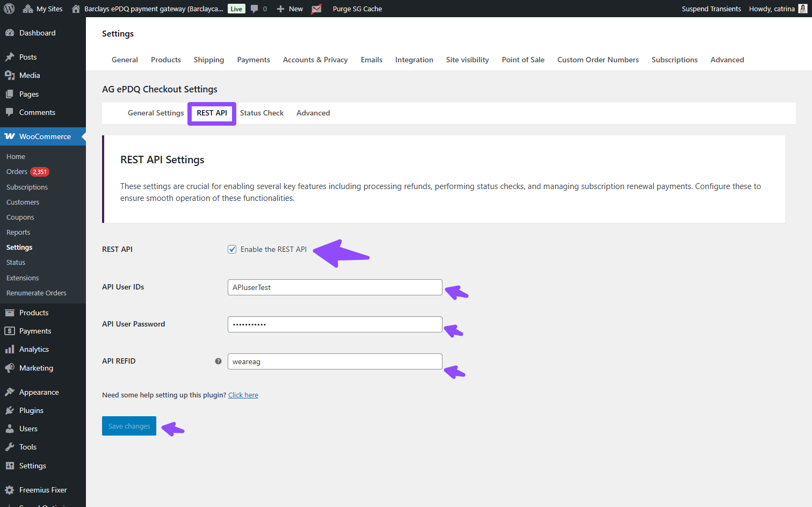Screen dimensions: 812x507
Task: Open the Site visibility tab
Action: coord(467,60)
